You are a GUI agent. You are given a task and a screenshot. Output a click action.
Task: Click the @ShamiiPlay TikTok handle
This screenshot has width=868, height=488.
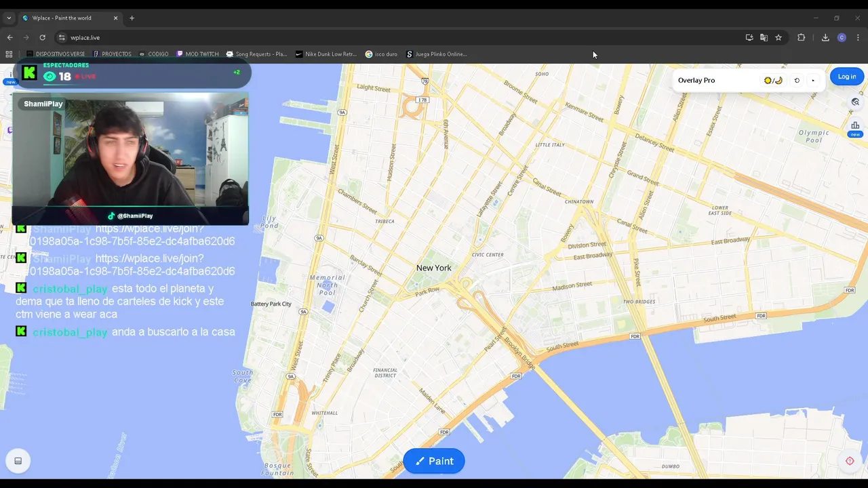click(x=135, y=216)
